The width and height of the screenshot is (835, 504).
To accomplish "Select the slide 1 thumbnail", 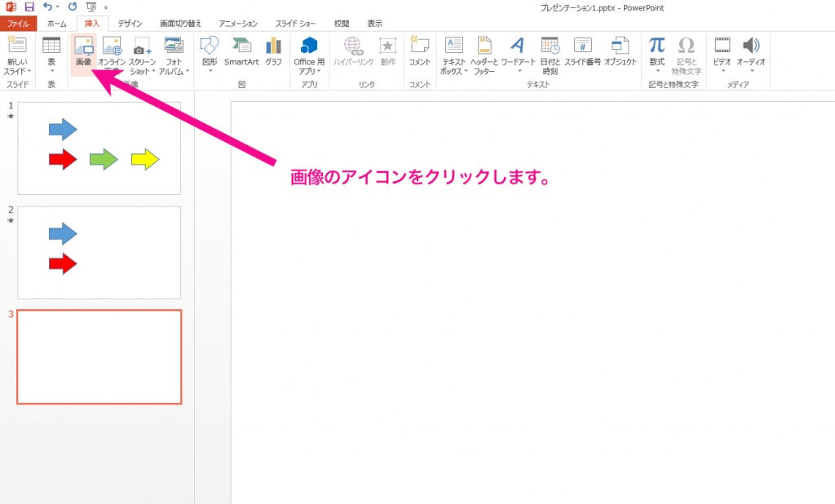I will (x=99, y=148).
